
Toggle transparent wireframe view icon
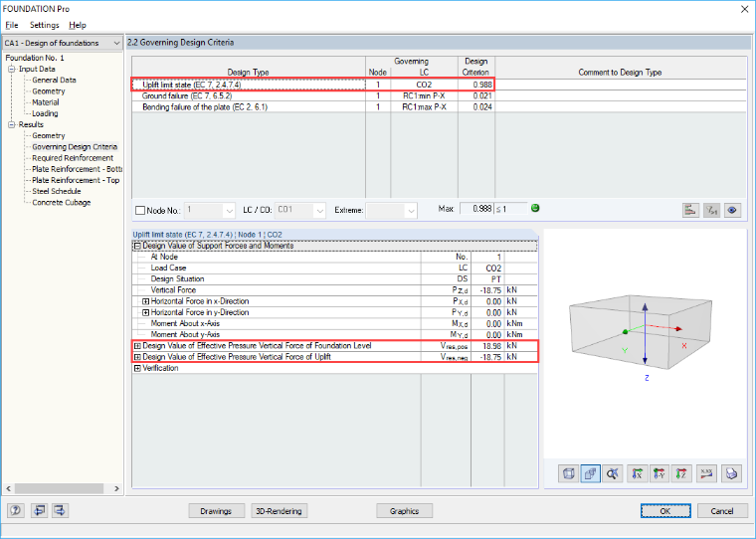[x=568, y=474]
